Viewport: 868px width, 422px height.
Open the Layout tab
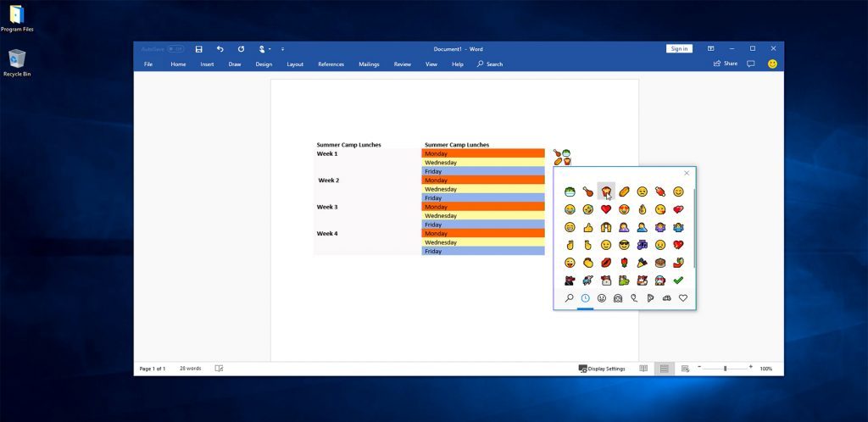tap(295, 64)
